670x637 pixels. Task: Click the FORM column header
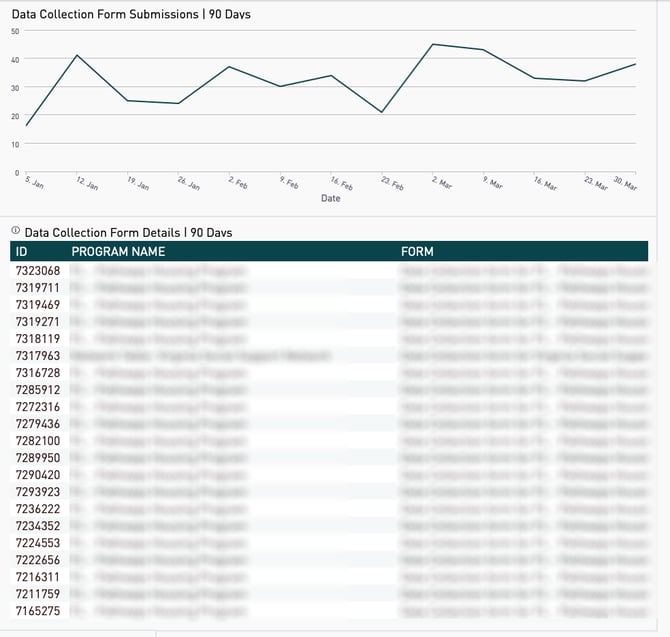[417, 252]
